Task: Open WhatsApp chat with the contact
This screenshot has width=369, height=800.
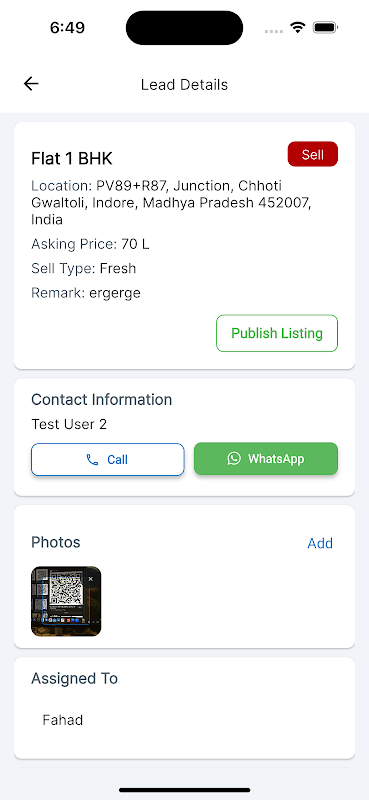Action: (266, 459)
